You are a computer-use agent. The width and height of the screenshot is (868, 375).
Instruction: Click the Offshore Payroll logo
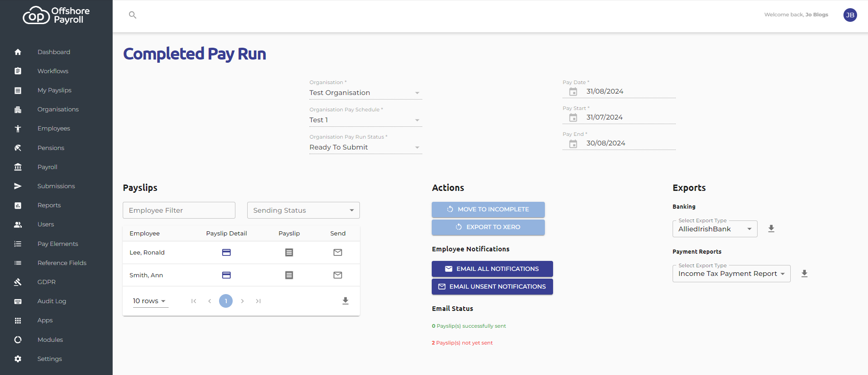tap(56, 15)
